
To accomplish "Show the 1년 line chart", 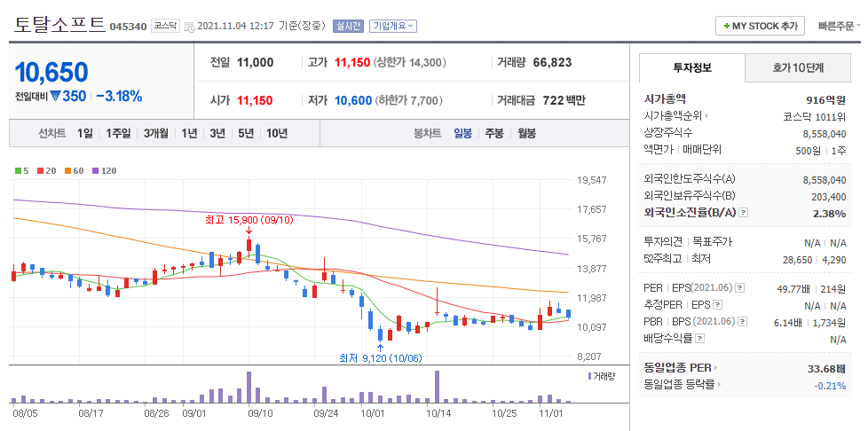I will 189,133.
